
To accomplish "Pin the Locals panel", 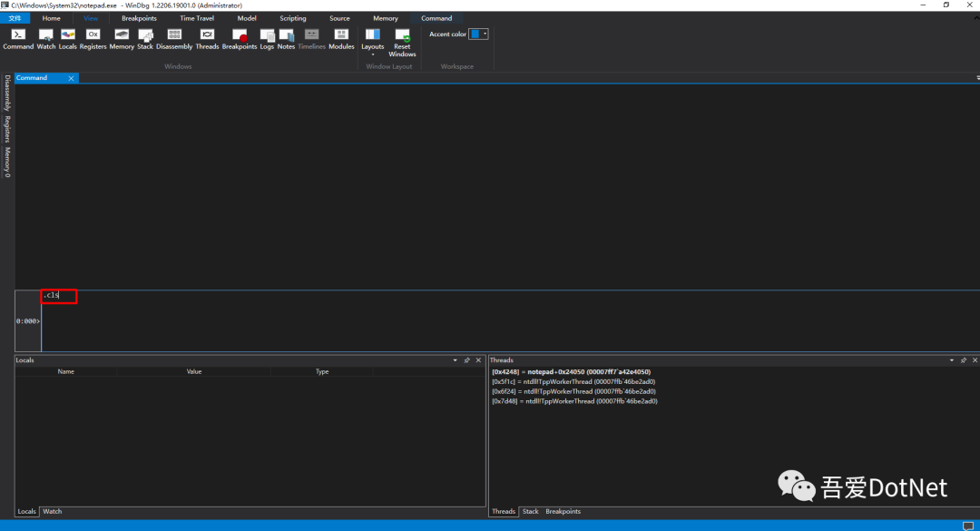I will click(467, 360).
